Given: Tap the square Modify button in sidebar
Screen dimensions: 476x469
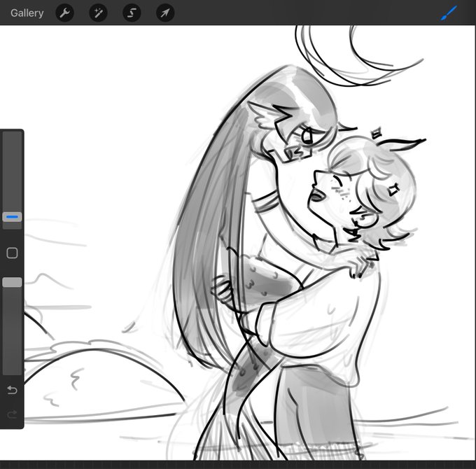Looking at the screenshot, I should point(12,253).
